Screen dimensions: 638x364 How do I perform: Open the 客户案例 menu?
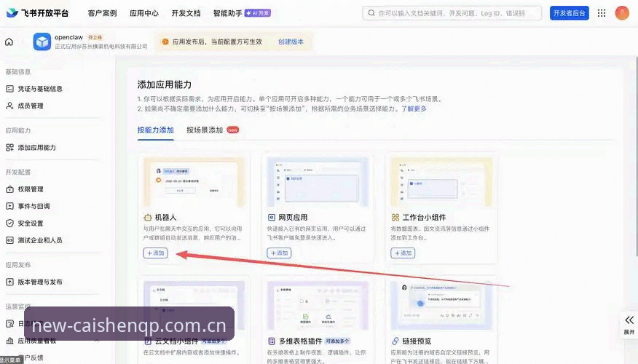coord(102,13)
